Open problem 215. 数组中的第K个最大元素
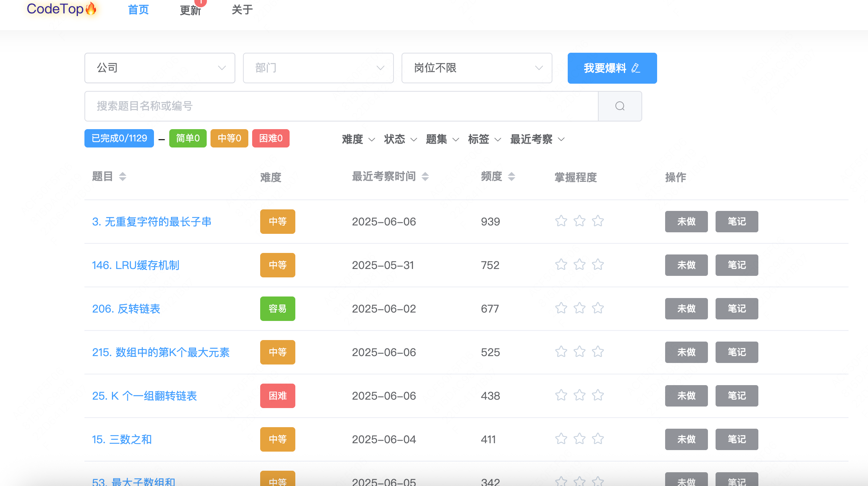 [161, 352]
